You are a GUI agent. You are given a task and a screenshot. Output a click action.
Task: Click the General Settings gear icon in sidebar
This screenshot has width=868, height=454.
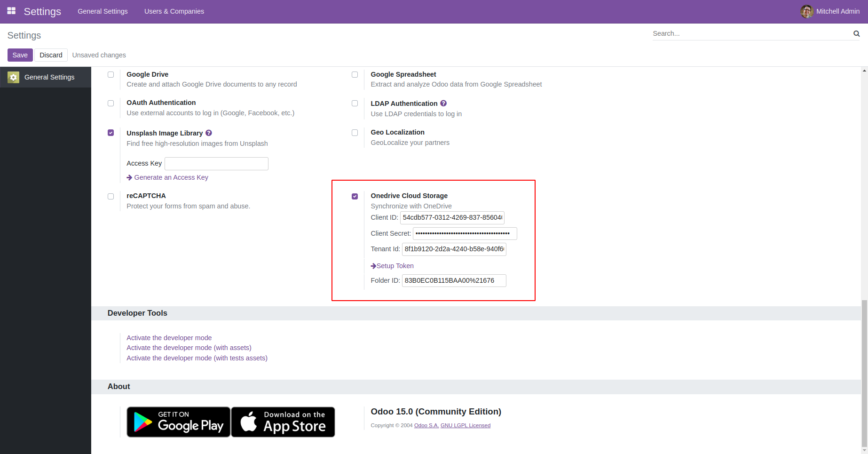point(13,77)
